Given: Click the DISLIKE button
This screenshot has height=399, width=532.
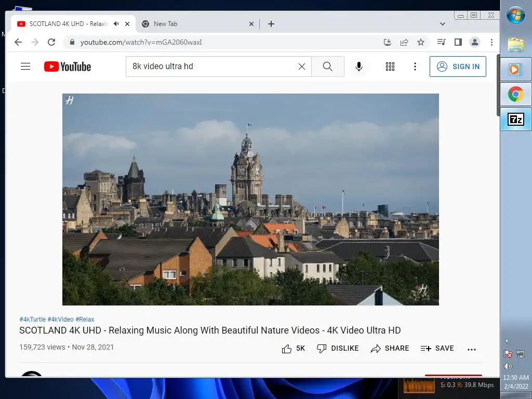Looking at the screenshot, I should coord(338,349).
